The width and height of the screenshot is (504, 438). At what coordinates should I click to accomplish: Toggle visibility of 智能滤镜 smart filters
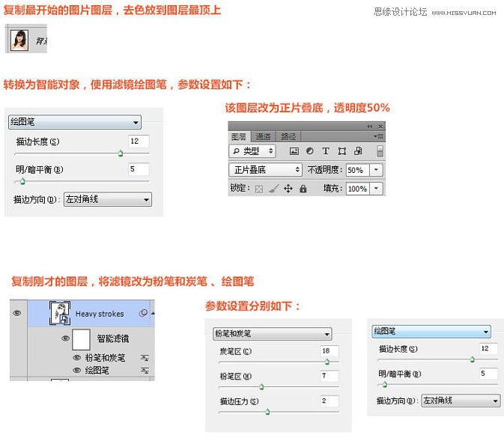(x=66, y=338)
